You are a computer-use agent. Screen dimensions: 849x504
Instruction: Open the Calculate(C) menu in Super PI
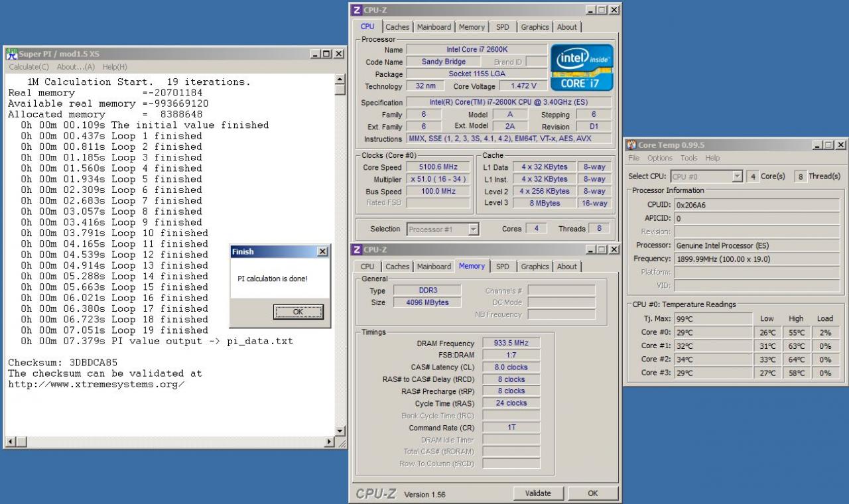point(29,67)
